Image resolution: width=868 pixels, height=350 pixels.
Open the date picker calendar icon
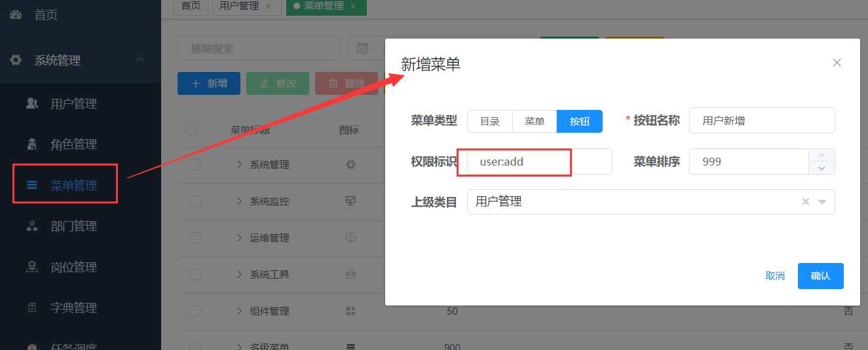tap(362, 48)
